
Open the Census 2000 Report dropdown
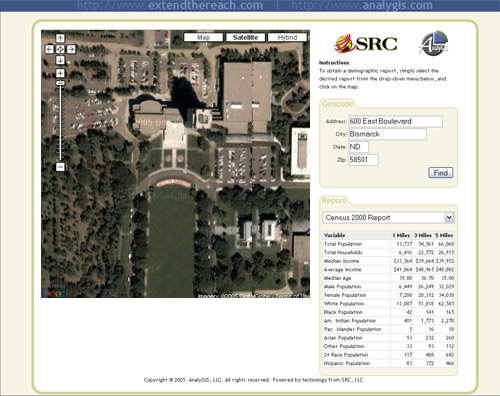tap(388, 217)
